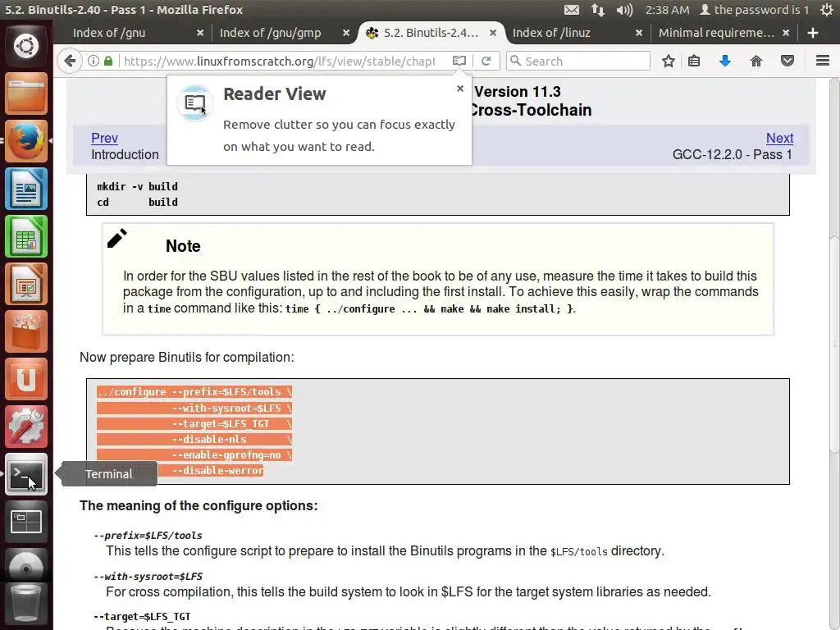
Task: Go back with Firefox back arrow
Action: [x=69, y=61]
